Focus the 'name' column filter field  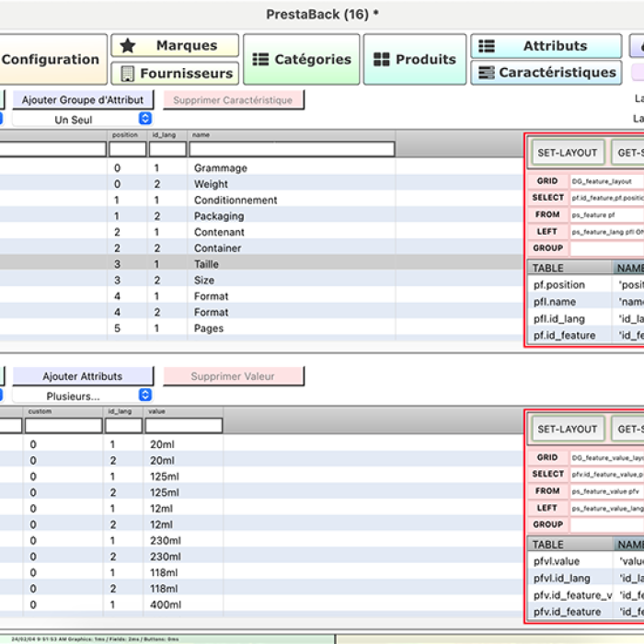click(292, 149)
